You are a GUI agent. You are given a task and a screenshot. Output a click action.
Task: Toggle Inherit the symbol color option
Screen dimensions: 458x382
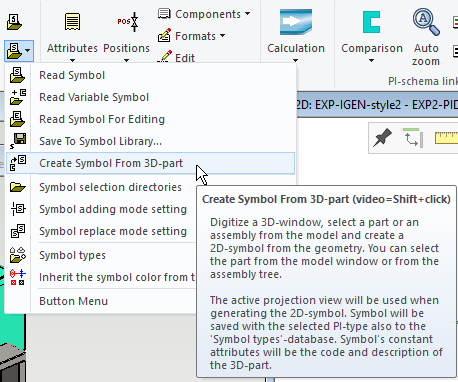point(117,277)
